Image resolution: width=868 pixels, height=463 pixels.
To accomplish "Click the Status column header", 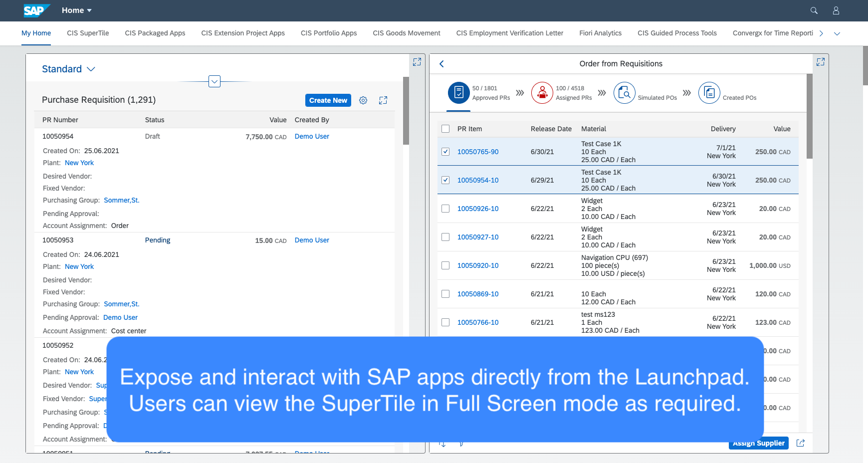I will (x=155, y=120).
